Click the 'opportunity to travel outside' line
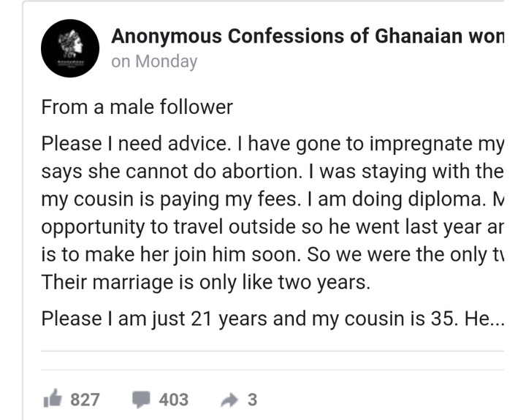The width and height of the screenshot is (526, 420). 272,226
